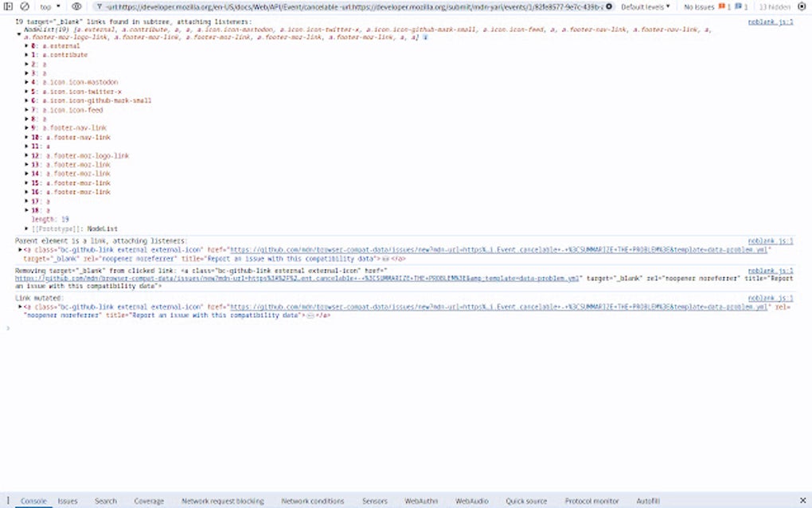Screen dimensions: 812x508
Task: Create a live expression with the eye icon
Action: tap(76, 6)
